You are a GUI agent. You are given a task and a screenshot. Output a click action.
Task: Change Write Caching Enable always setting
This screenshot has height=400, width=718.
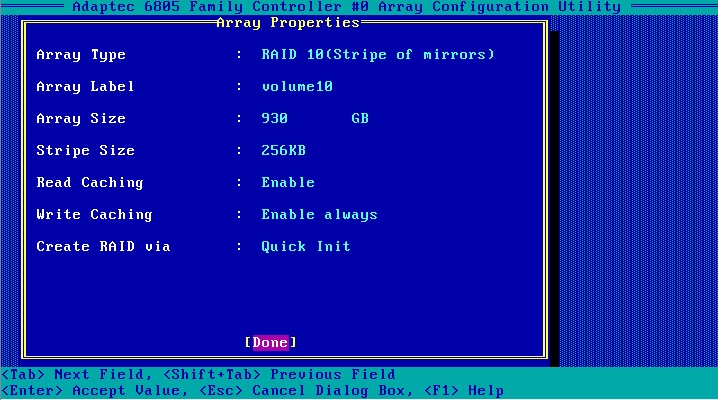(319, 215)
